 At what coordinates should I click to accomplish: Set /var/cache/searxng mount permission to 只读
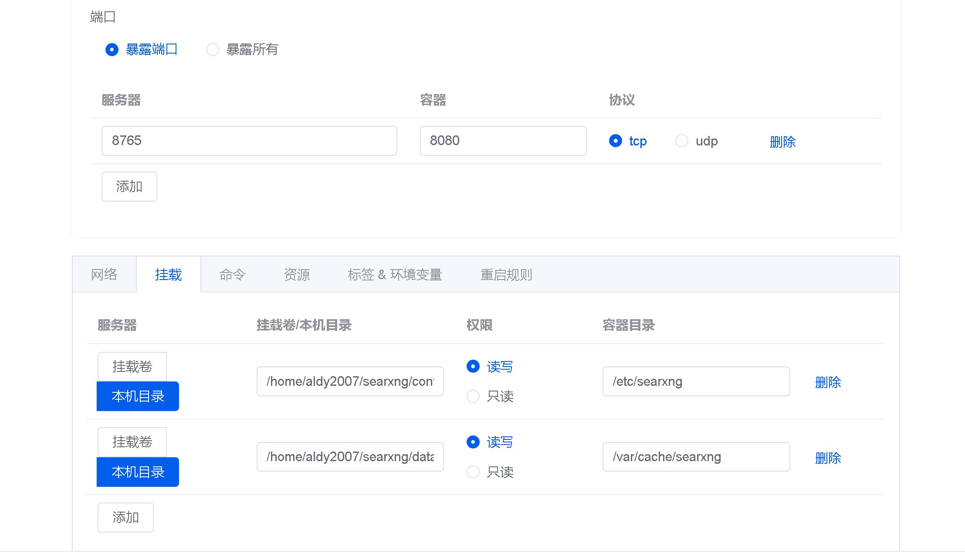click(x=473, y=472)
